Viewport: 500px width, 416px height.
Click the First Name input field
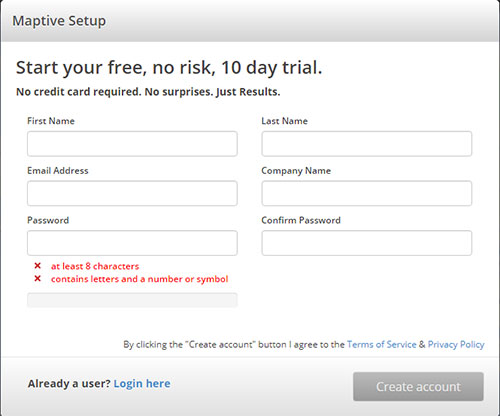132,144
